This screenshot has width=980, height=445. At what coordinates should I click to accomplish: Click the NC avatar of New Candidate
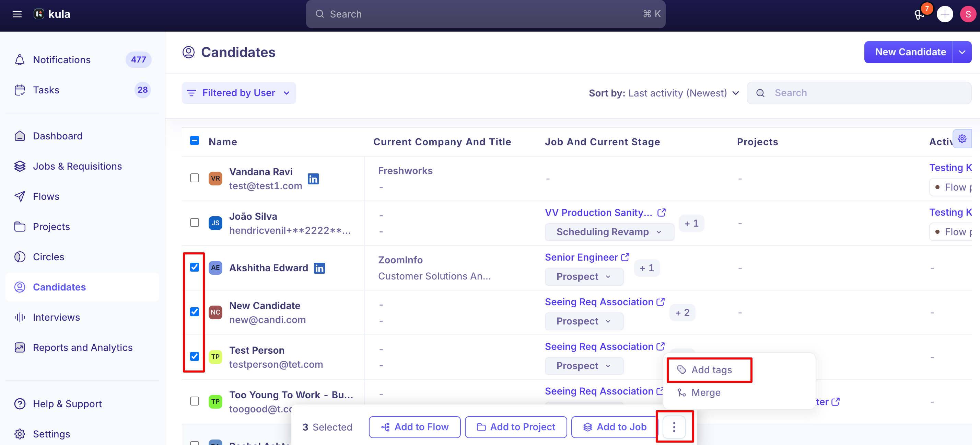(x=215, y=312)
